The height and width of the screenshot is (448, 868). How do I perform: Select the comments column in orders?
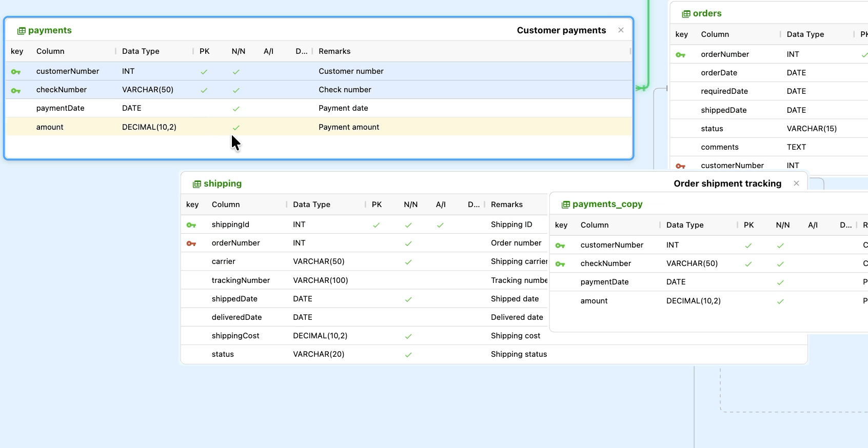(x=720, y=147)
